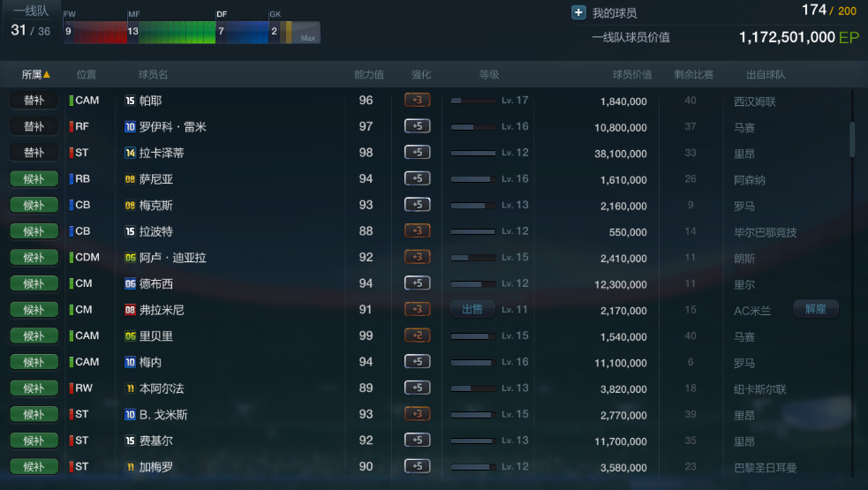868x490 pixels.
Task: Click the +5 enhancement badge for 拉卡泽蒂
Action: point(418,152)
